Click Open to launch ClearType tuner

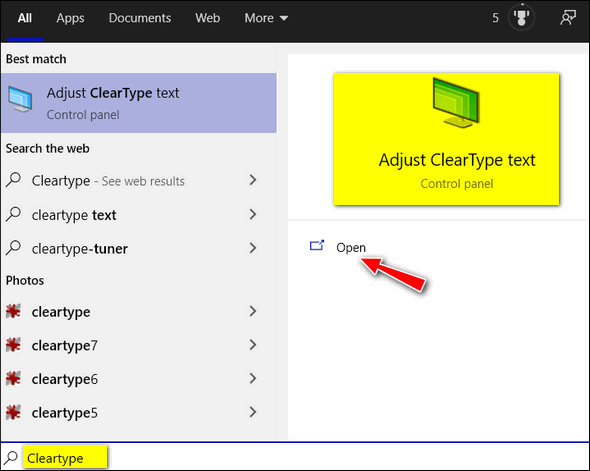(x=351, y=248)
